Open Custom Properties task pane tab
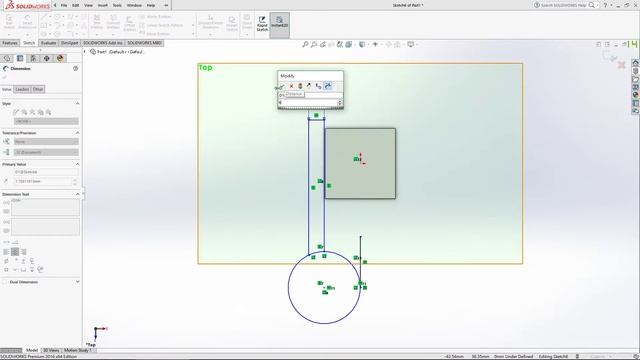 (636, 103)
